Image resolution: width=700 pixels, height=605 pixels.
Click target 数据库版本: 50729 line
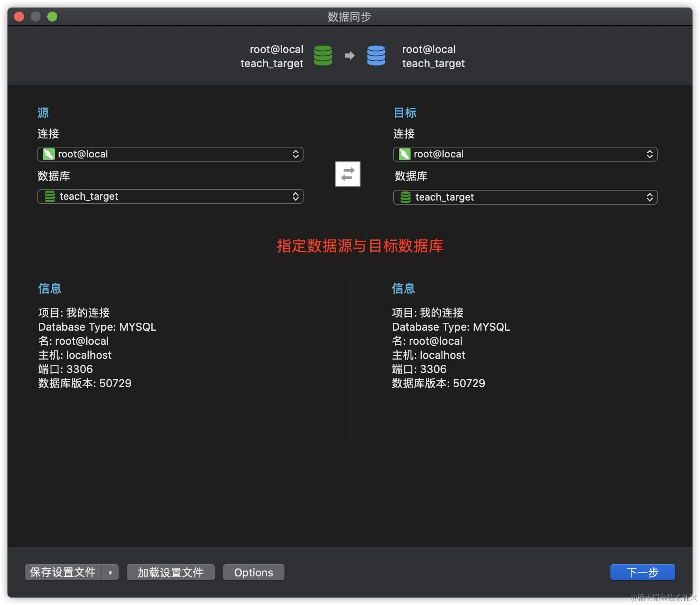[x=439, y=383]
